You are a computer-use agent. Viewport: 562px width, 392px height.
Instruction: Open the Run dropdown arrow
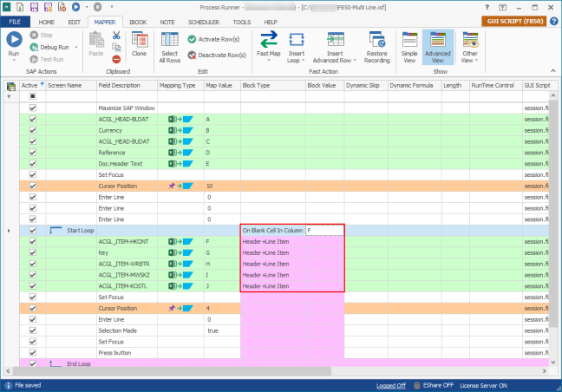14,60
